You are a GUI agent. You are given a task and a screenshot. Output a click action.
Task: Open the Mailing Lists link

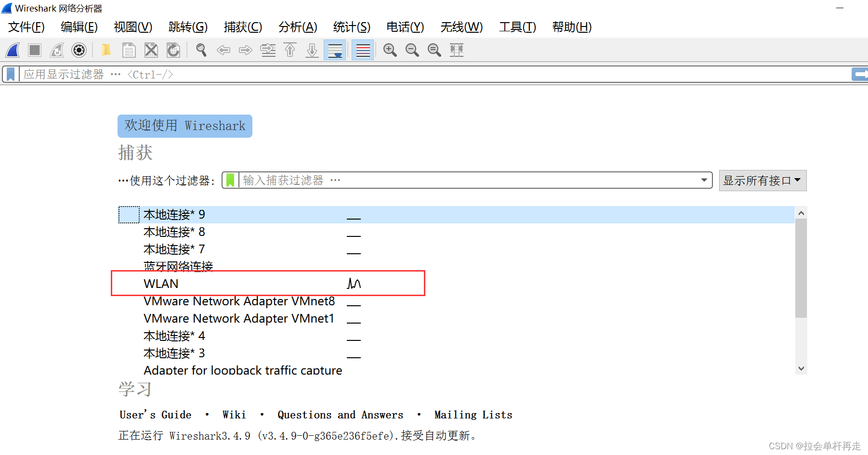473,415
